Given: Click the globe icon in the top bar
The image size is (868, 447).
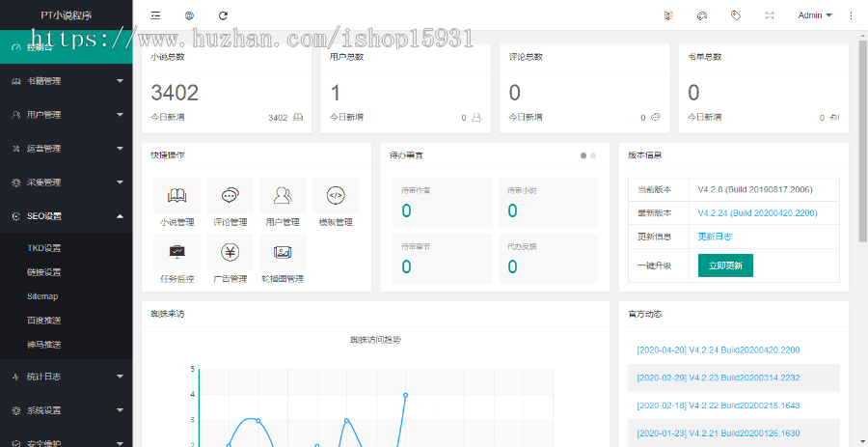Looking at the screenshot, I should click(189, 15).
